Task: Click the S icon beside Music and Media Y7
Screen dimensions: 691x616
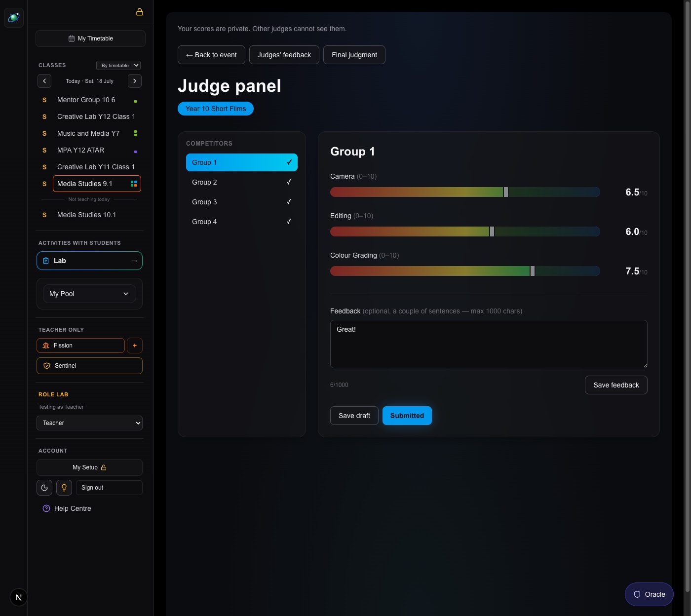Action: pos(44,133)
